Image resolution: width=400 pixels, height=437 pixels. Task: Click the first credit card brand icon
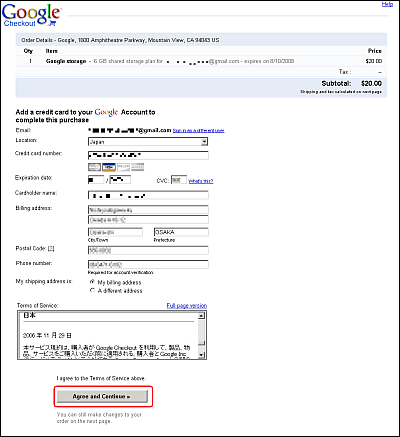(x=94, y=167)
